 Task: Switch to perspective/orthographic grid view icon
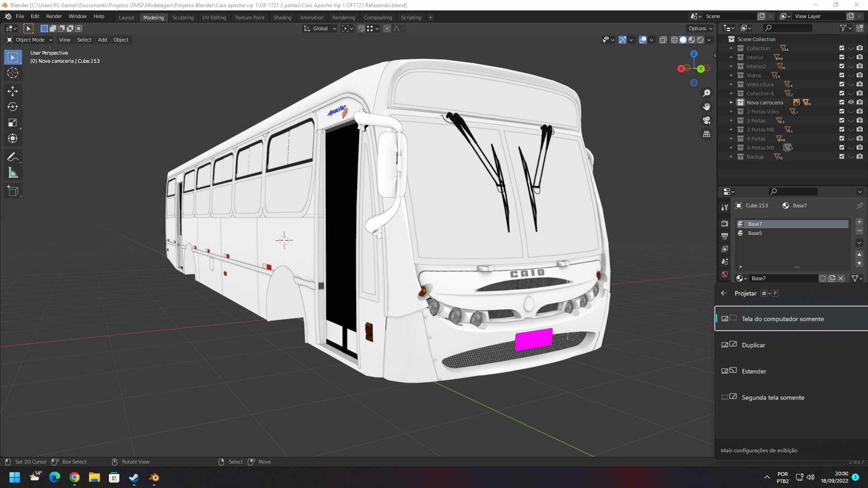(707, 134)
